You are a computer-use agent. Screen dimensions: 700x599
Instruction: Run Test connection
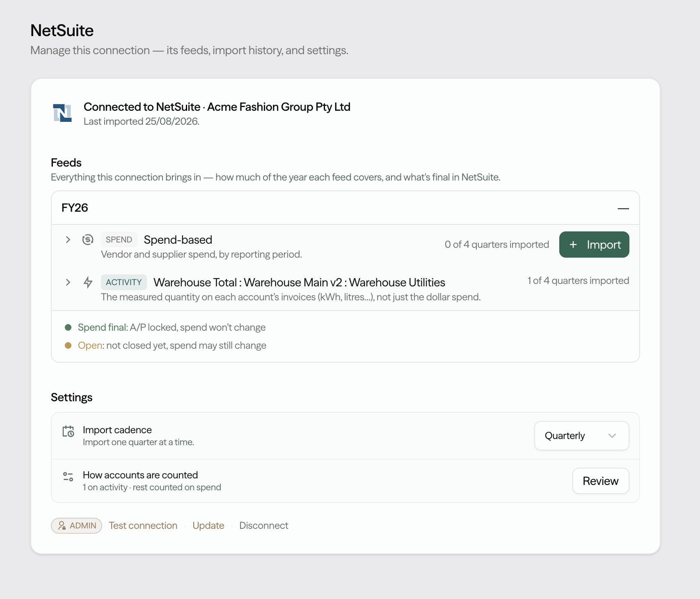pos(143,526)
